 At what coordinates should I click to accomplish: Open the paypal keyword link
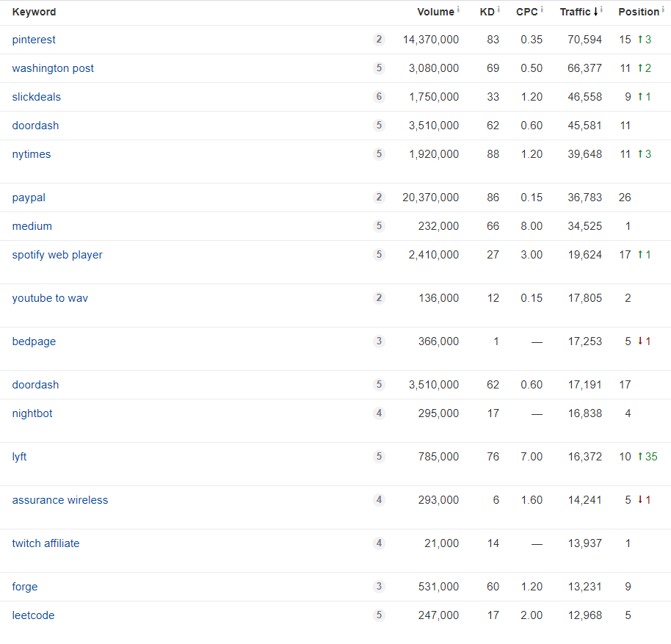click(29, 198)
